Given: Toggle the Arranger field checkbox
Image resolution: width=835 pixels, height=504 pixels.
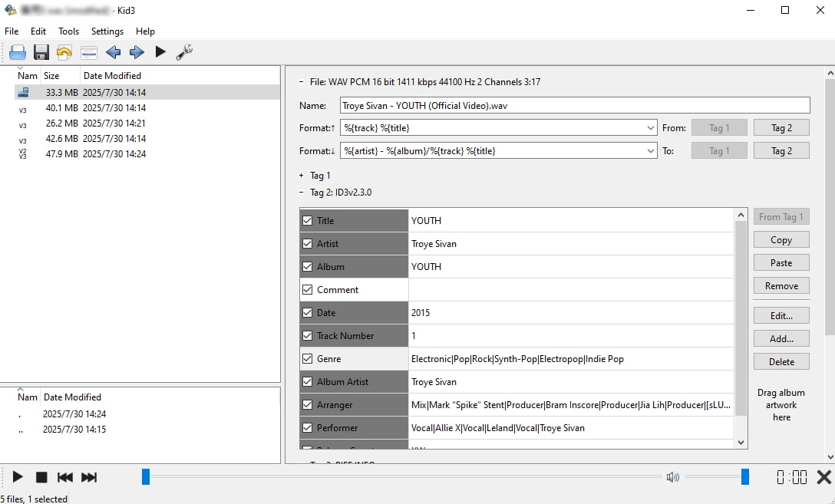Looking at the screenshot, I should point(307,404).
